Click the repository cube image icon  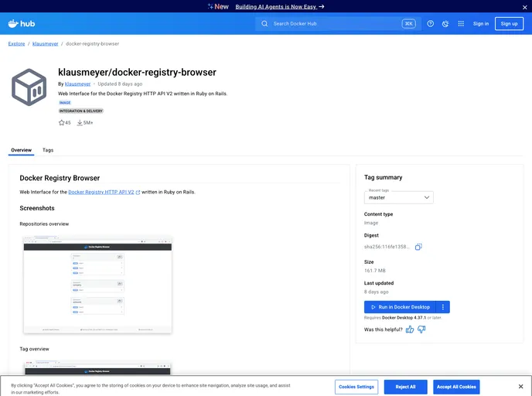pyautogui.click(x=29, y=87)
